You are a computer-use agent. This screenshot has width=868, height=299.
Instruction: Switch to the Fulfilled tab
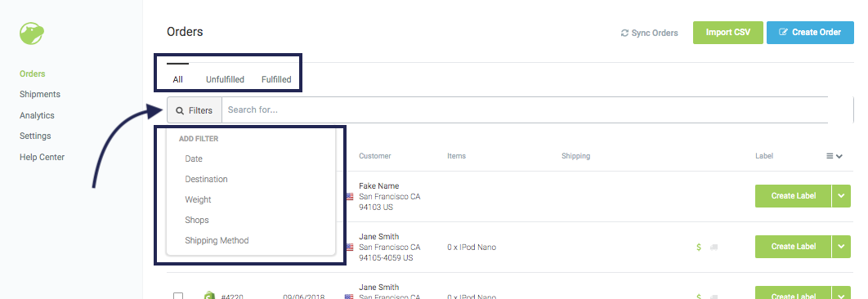[x=276, y=79]
